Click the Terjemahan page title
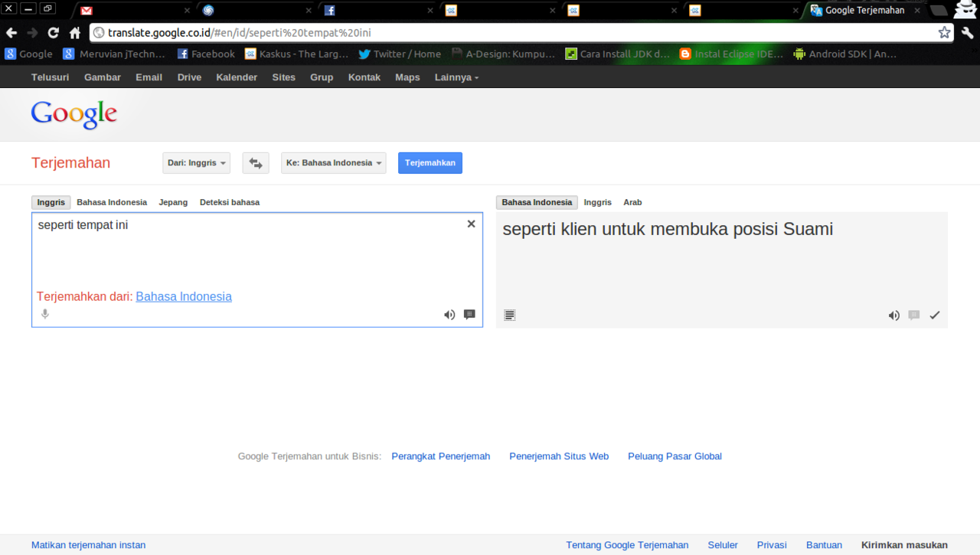This screenshot has height=555, width=980. pyautogui.click(x=70, y=163)
